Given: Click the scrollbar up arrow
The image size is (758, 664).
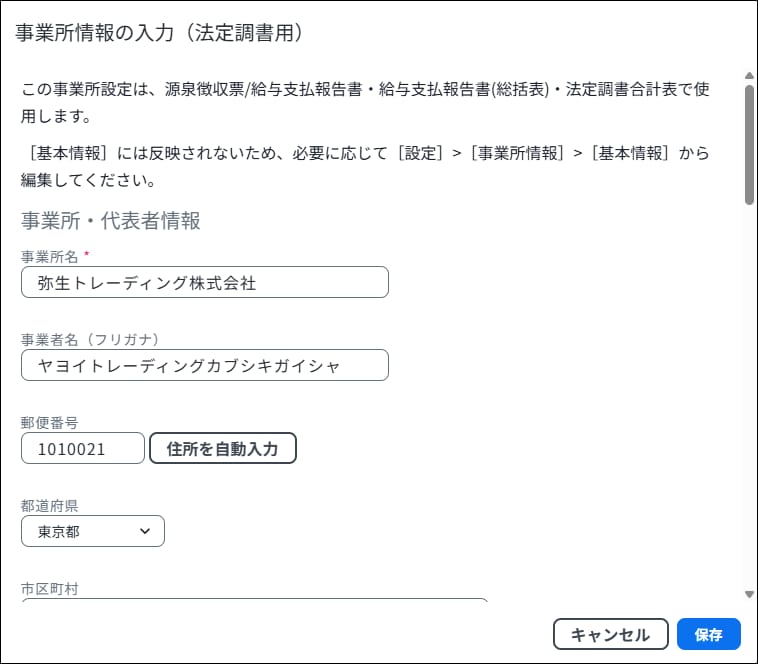Looking at the screenshot, I should [x=749, y=75].
